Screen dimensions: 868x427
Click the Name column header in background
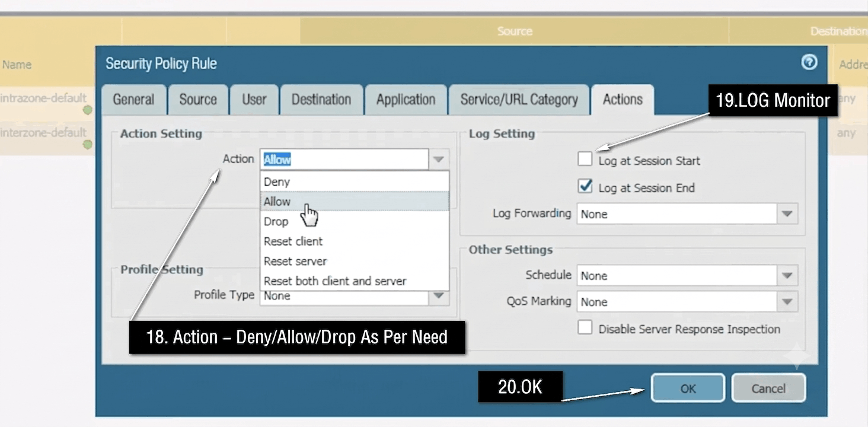point(17,65)
